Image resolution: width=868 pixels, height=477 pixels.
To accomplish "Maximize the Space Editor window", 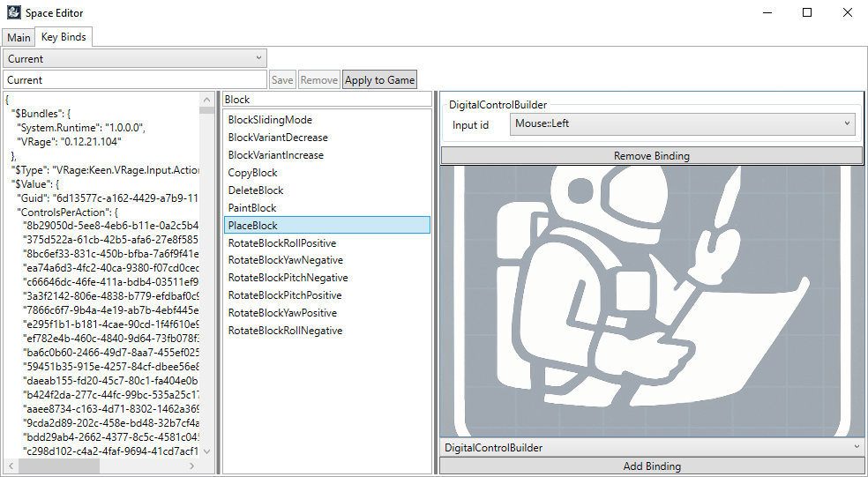I will pos(807,12).
